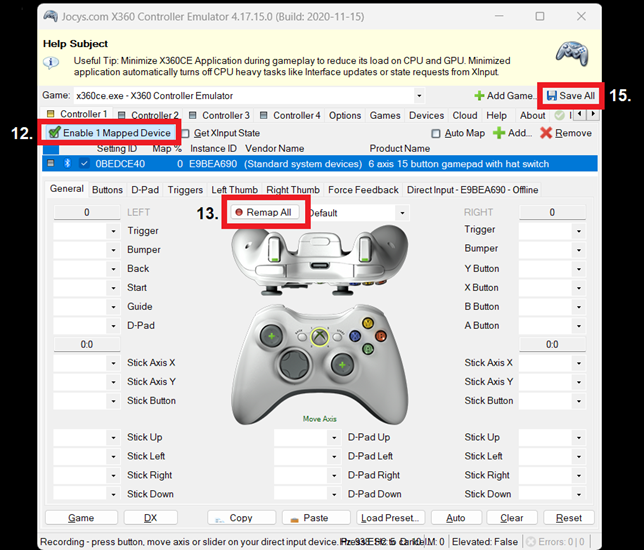
Task: Open the Options tab
Action: pos(345,115)
